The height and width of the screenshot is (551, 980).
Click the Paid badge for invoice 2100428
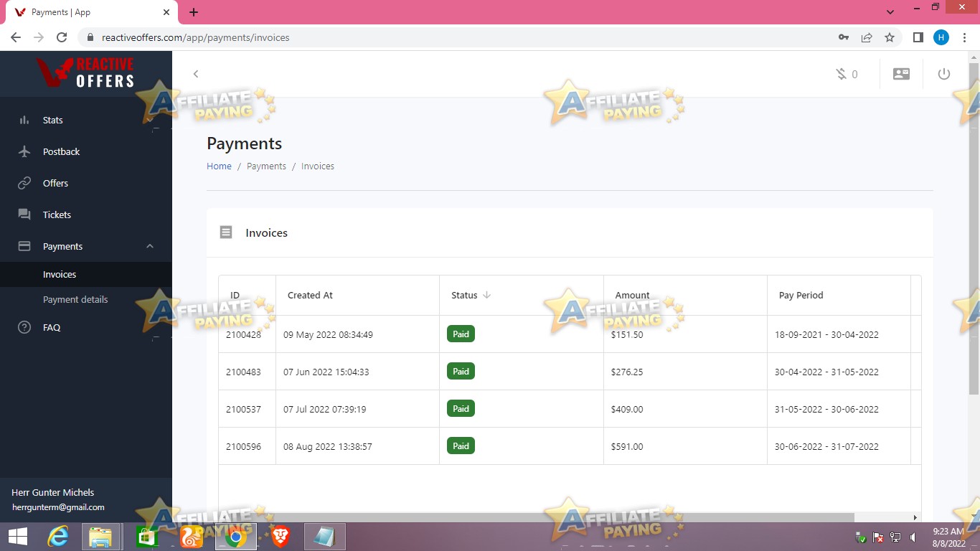click(x=461, y=334)
